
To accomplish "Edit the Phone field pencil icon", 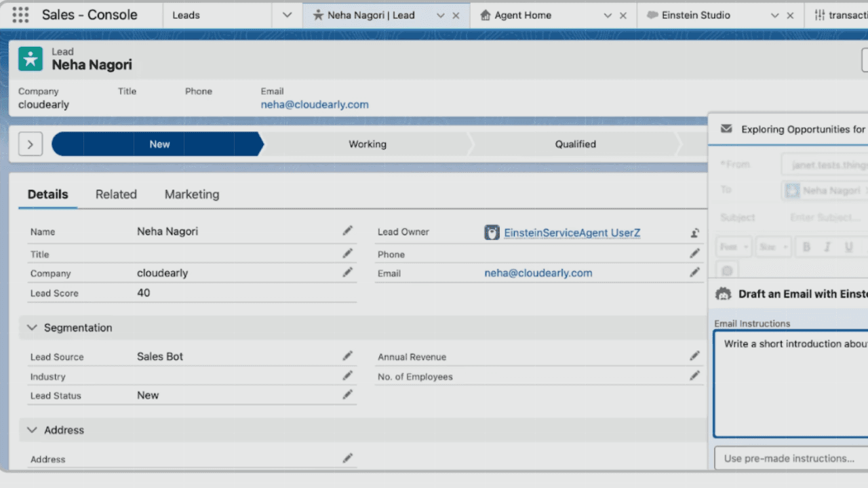I will click(695, 253).
